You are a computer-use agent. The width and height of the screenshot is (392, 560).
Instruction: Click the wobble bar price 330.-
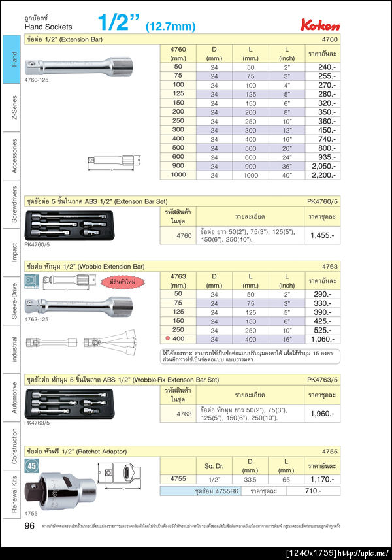[322, 303]
